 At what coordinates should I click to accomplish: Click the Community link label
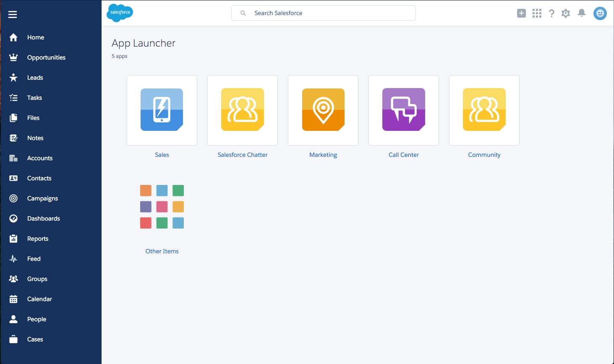[x=484, y=155]
